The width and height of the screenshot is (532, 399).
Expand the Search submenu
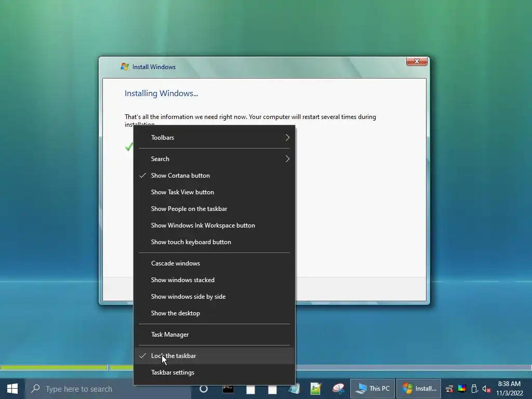(x=215, y=159)
